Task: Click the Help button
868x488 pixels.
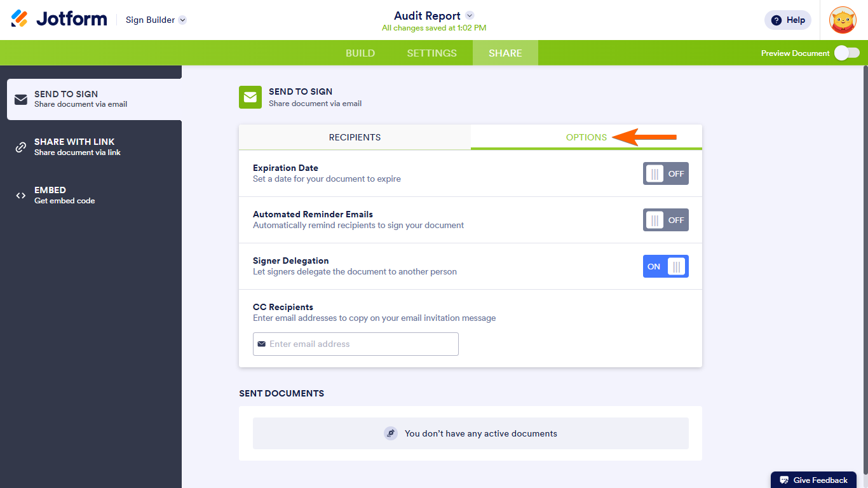Action: [x=788, y=20]
